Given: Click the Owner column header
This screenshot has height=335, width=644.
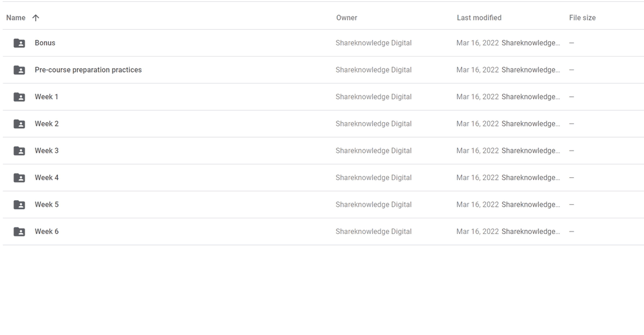Looking at the screenshot, I should [347, 18].
